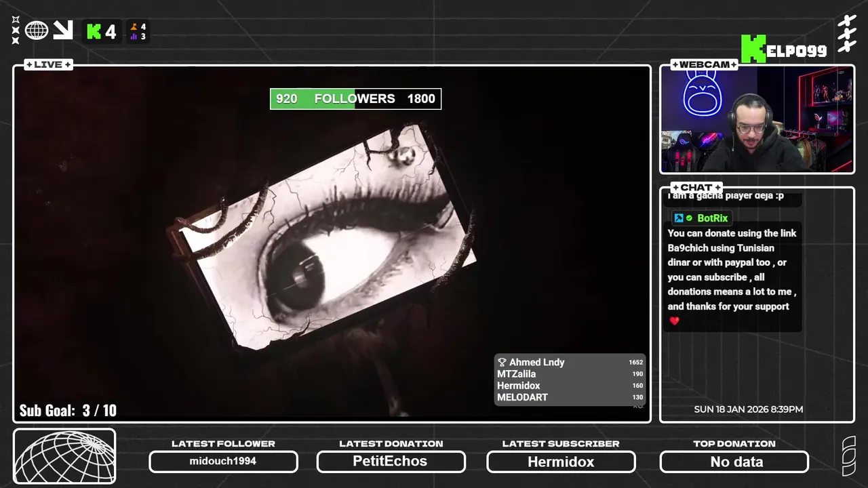Click the green Kick K viewer-count logo

(x=94, y=31)
